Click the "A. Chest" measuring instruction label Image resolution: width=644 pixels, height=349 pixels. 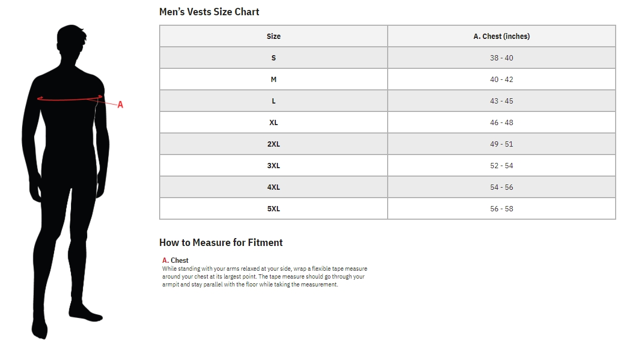(175, 260)
